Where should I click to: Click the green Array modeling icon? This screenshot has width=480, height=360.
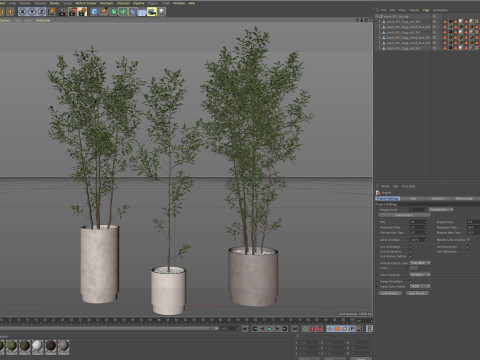pyautogui.click(x=123, y=12)
